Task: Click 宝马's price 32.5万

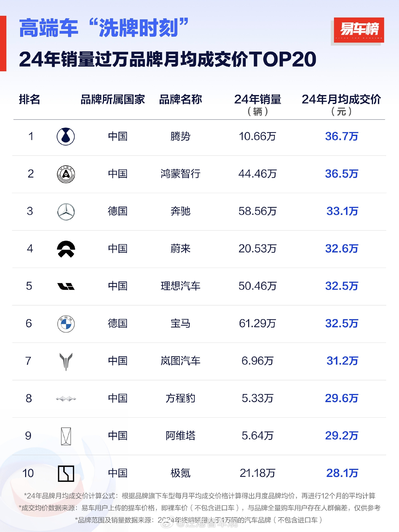Action: click(x=342, y=323)
